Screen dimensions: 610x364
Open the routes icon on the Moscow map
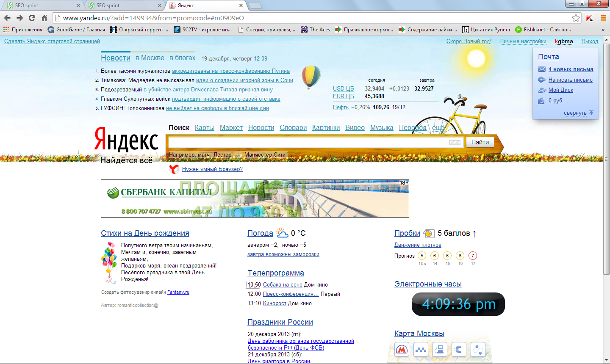478,350
